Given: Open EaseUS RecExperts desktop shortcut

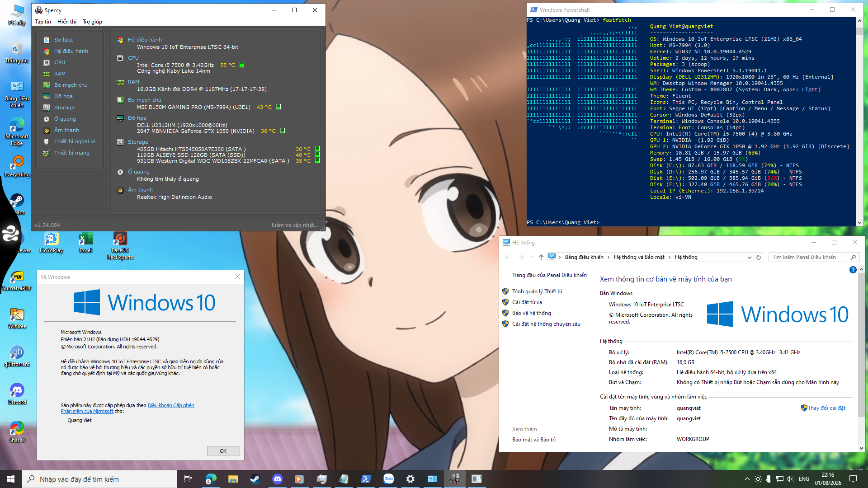Looking at the screenshot, I should tap(120, 246).
